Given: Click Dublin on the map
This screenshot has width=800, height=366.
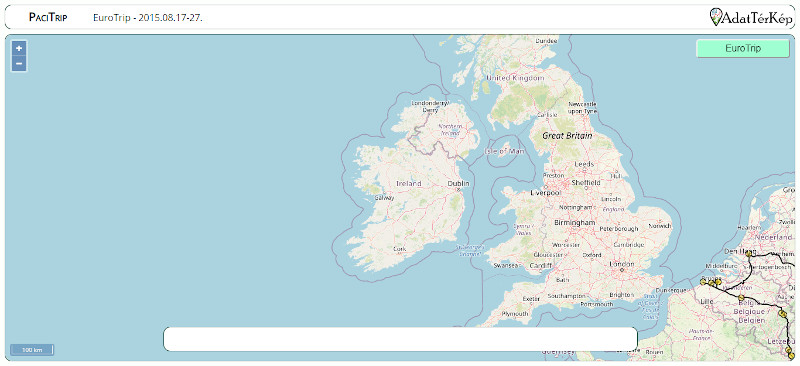Looking at the screenshot, I should pyautogui.click(x=458, y=184).
